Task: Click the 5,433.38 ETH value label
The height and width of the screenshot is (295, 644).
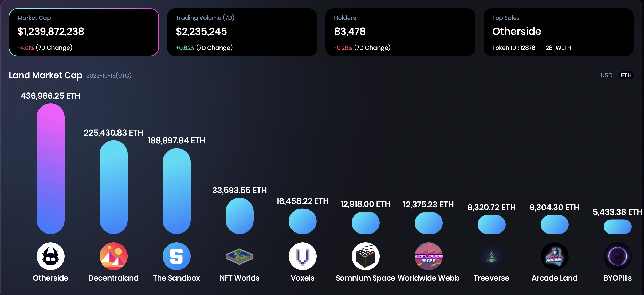Action: [x=618, y=212]
